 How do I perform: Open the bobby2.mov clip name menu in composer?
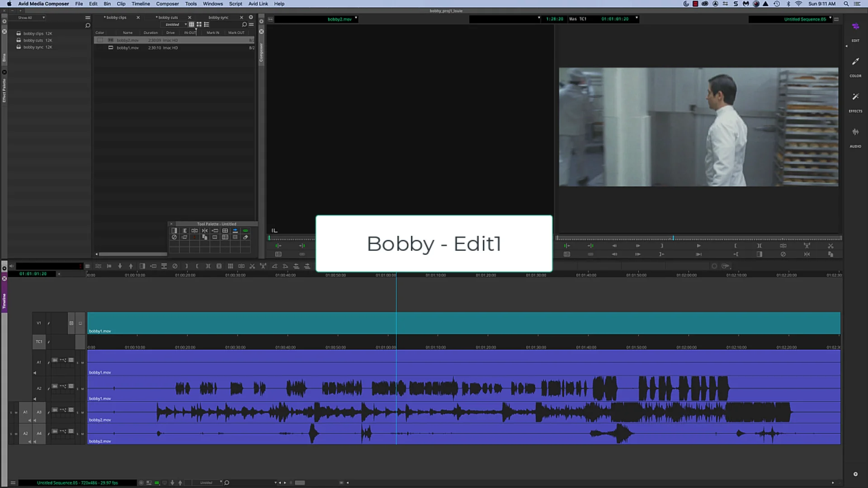pyautogui.click(x=356, y=19)
